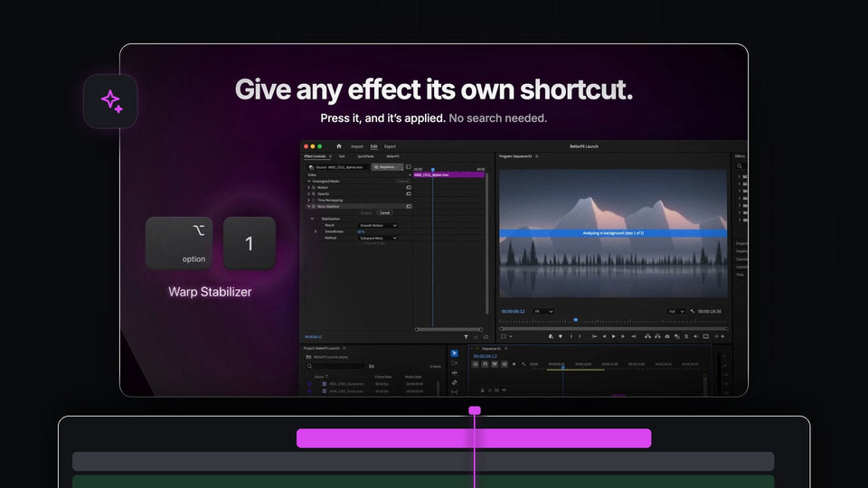The height and width of the screenshot is (488, 868).
Task: Switch to the Export workspace tab
Action: [x=390, y=146]
